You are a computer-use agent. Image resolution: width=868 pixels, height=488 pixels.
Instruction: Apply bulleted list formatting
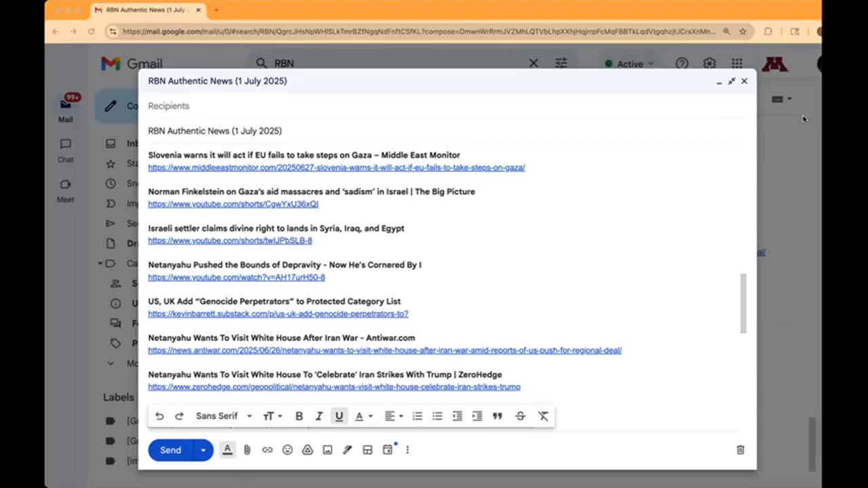coord(437,416)
